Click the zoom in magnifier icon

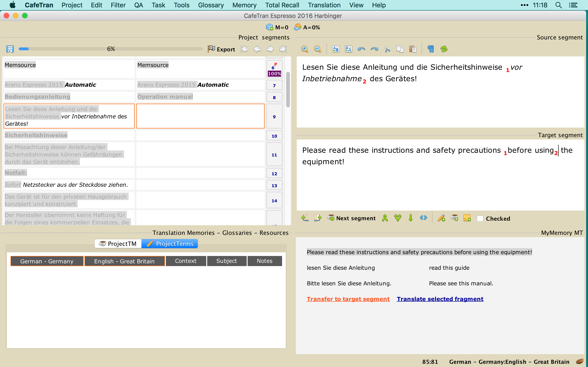(x=304, y=49)
